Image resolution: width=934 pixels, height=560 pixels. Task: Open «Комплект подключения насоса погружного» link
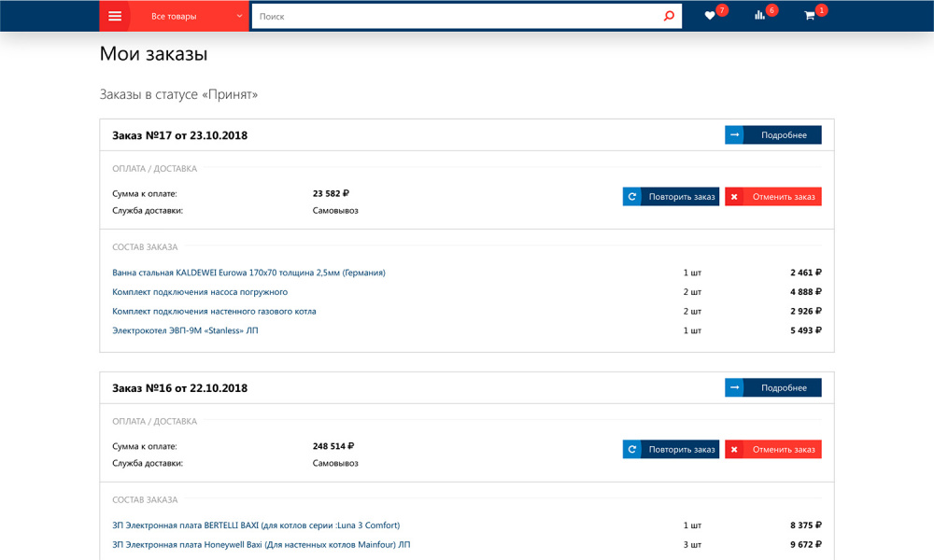click(200, 292)
